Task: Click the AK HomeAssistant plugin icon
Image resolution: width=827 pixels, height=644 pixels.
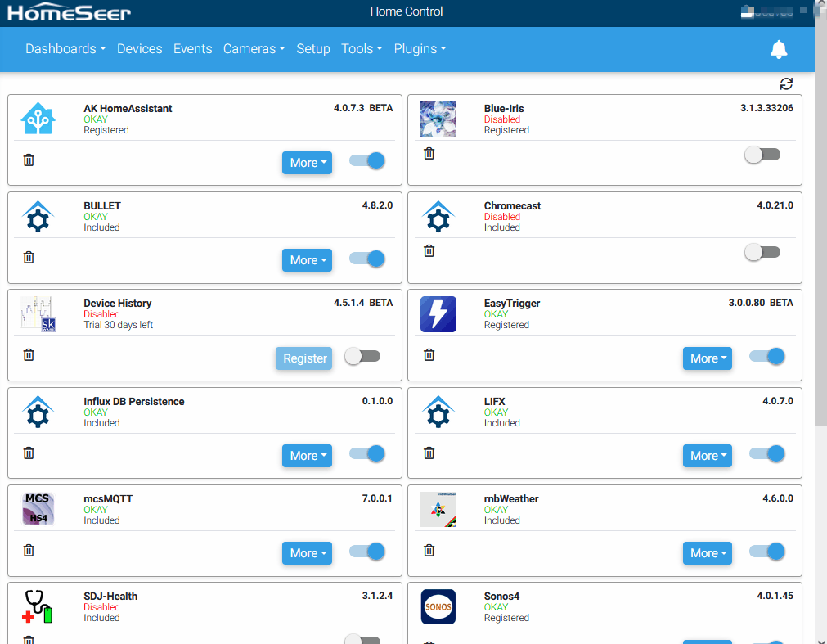Action: 38,118
